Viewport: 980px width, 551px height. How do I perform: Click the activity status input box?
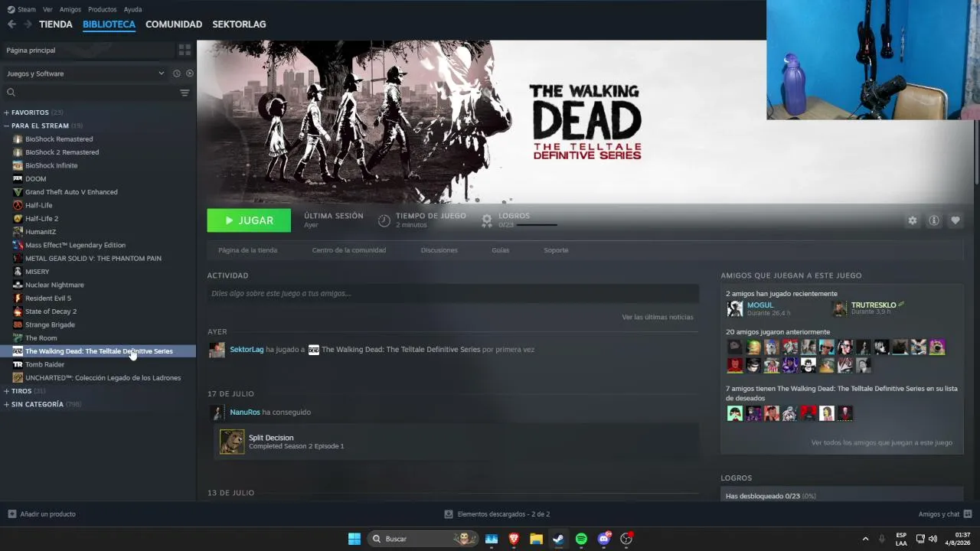click(x=452, y=293)
